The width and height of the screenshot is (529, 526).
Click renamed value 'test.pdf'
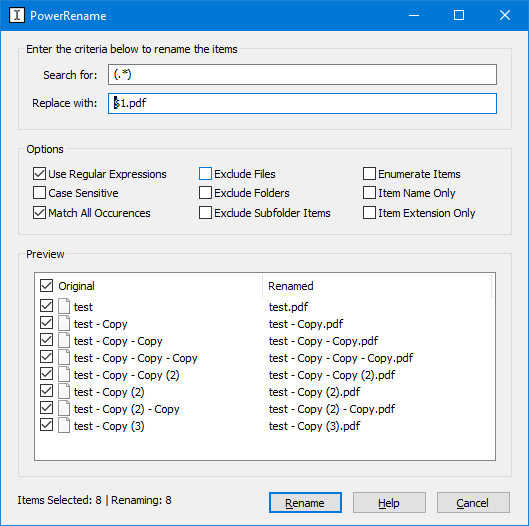(288, 307)
